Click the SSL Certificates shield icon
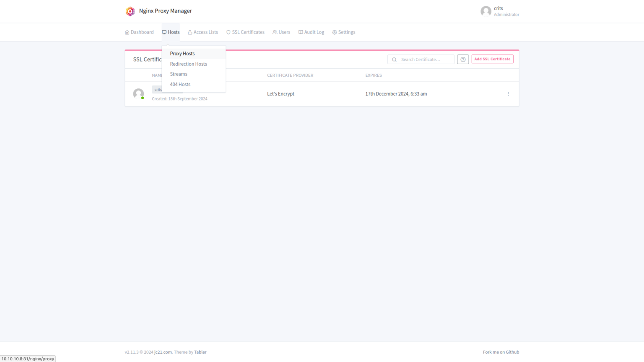The width and height of the screenshot is (644, 362). point(228,32)
